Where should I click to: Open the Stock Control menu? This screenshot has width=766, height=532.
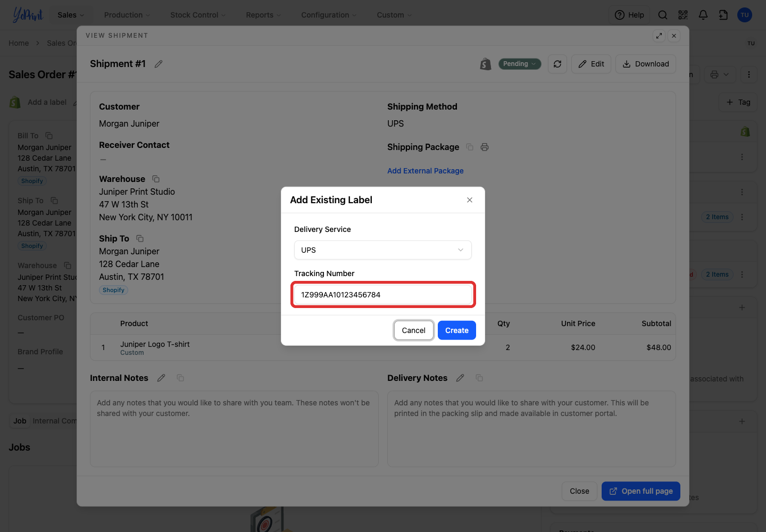(x=198, y=15)
